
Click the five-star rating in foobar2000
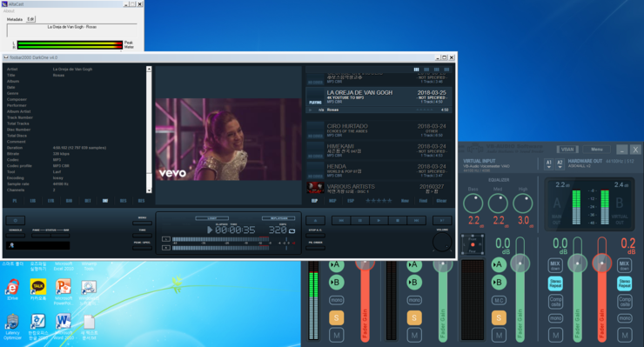click(379, 201)
